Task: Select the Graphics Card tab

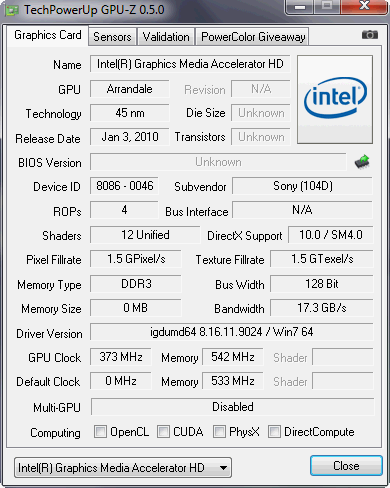Action: [x=48, y=35]
